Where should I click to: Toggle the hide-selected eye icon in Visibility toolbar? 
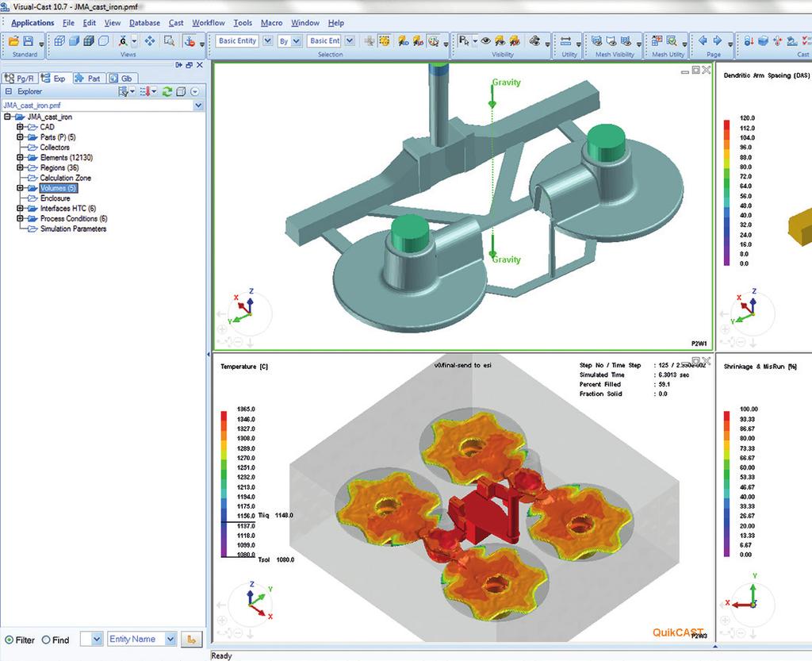pos(514,41)
